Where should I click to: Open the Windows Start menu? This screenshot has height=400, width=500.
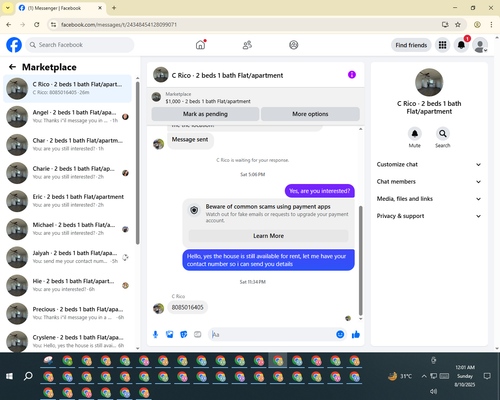coord(9,376)
